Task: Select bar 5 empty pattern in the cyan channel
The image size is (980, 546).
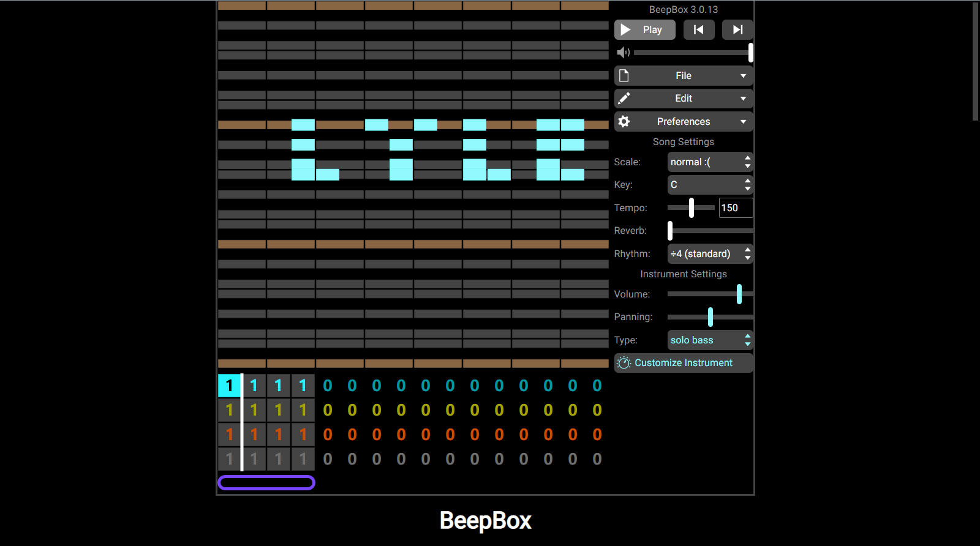Action: coord(328,386)
